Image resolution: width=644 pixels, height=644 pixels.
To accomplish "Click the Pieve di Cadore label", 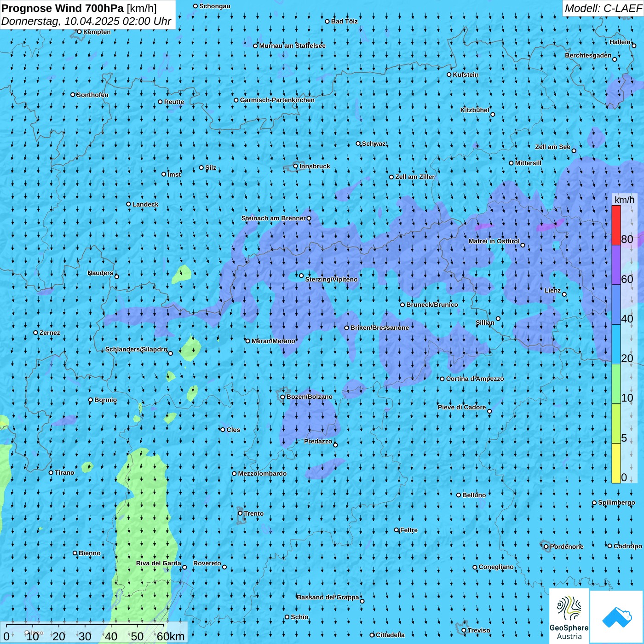I will (462, 407).
